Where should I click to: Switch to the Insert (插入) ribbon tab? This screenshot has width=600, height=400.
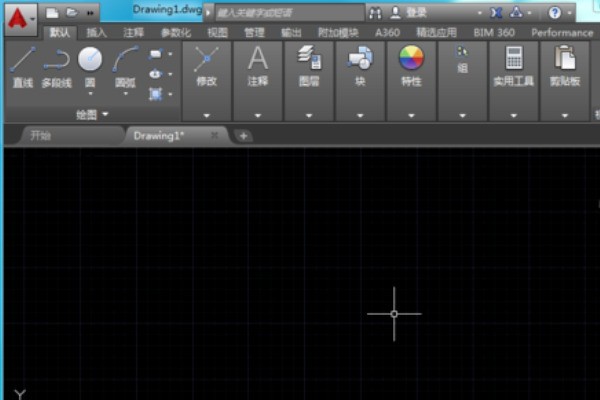[x=96, y=32]
